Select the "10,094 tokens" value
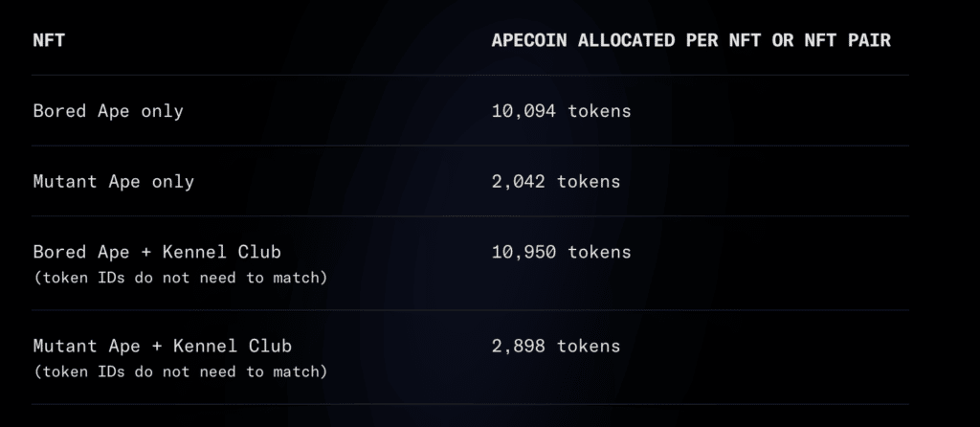Image resolution: width=980 pixels, height=427 pixels. click(561, 111)
